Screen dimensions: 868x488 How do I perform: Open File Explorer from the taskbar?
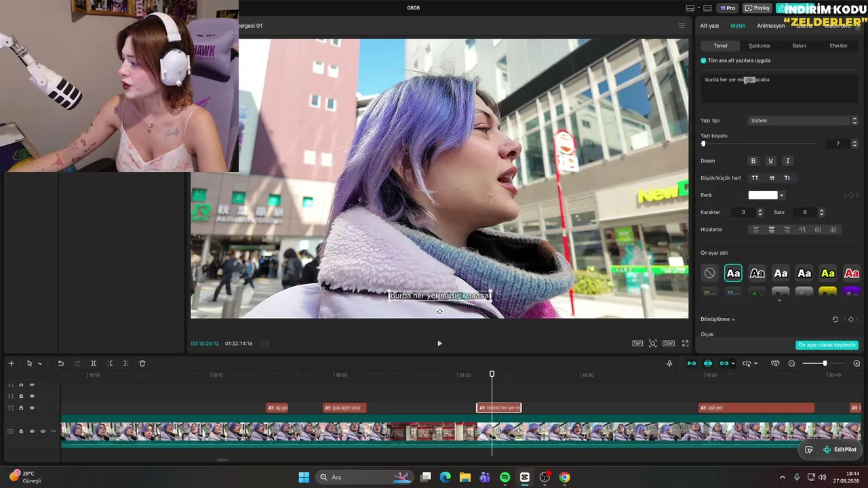click(x=465, y=477)
